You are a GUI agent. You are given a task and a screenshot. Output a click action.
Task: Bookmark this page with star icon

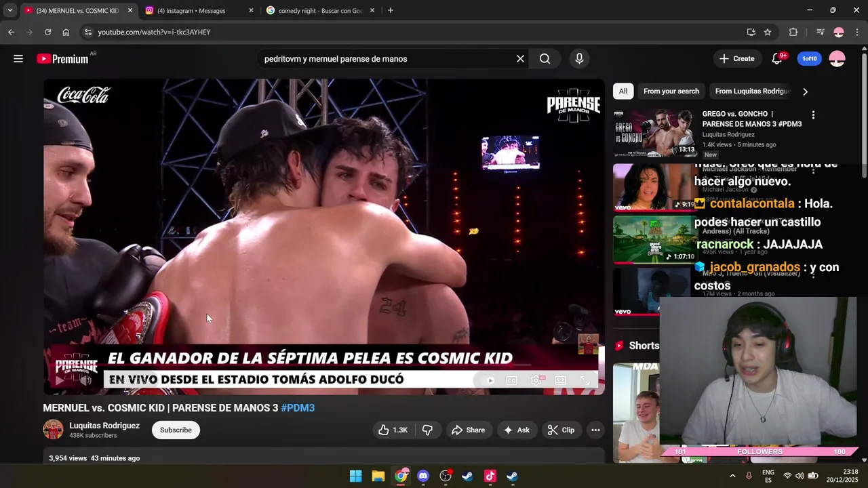point(768,32)
